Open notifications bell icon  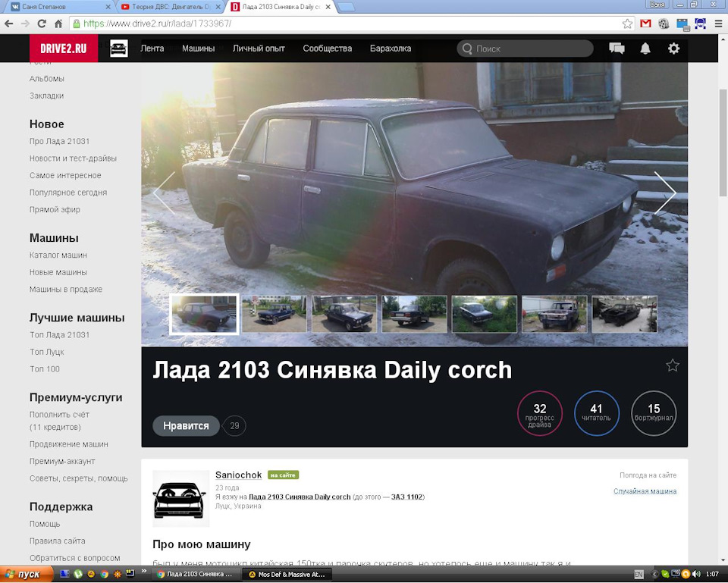tap(645, 49)
